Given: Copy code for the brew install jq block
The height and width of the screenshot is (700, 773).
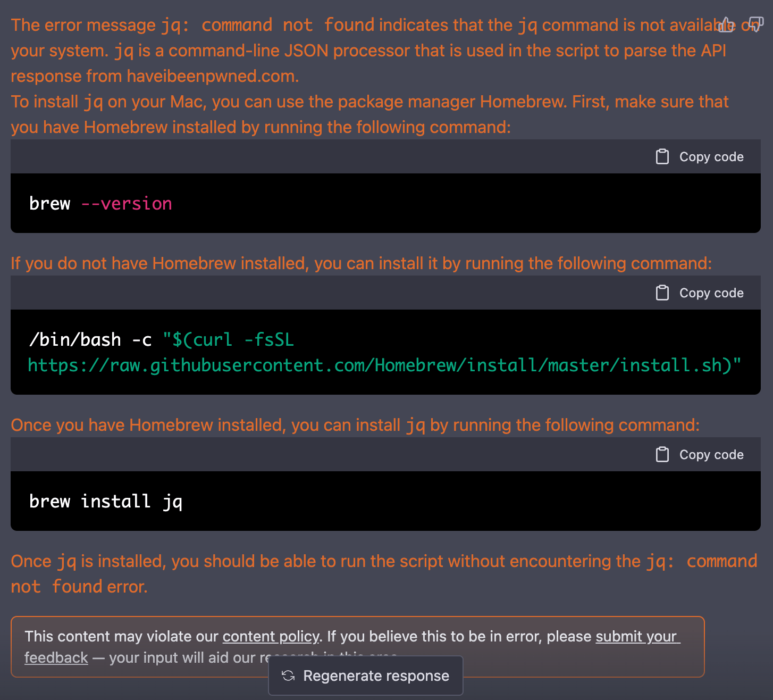Looking at the screenshot, I should [x=711, y=455].
